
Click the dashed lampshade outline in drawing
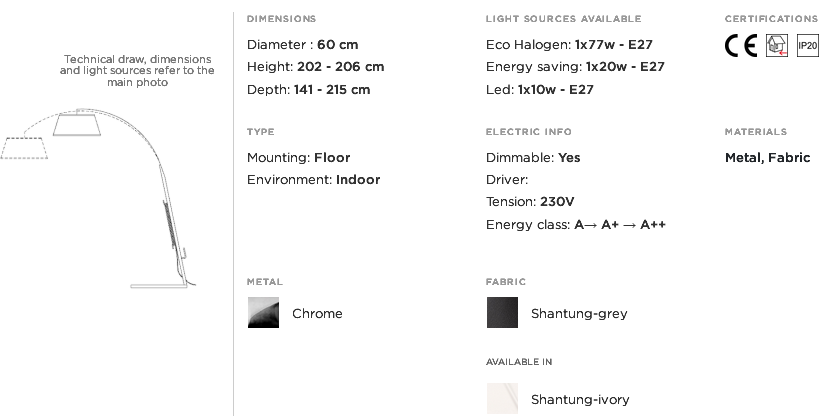24,148
